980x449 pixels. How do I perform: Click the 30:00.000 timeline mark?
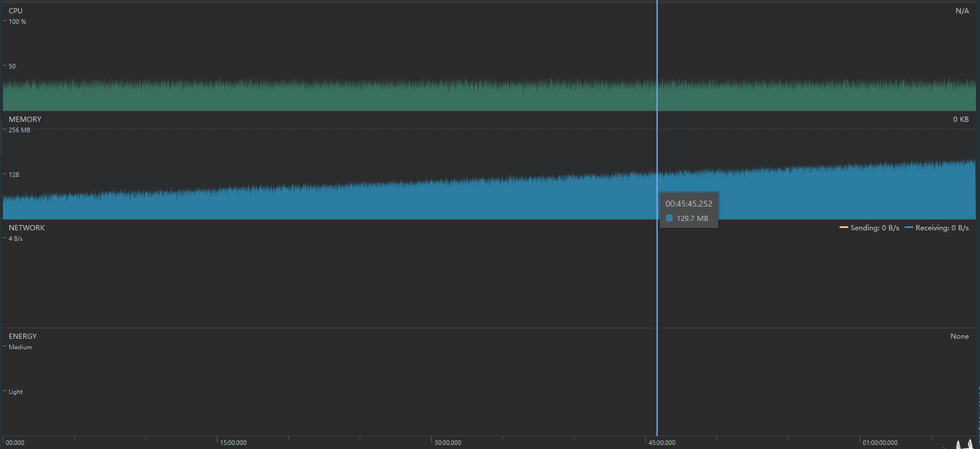tap(448, 443)
